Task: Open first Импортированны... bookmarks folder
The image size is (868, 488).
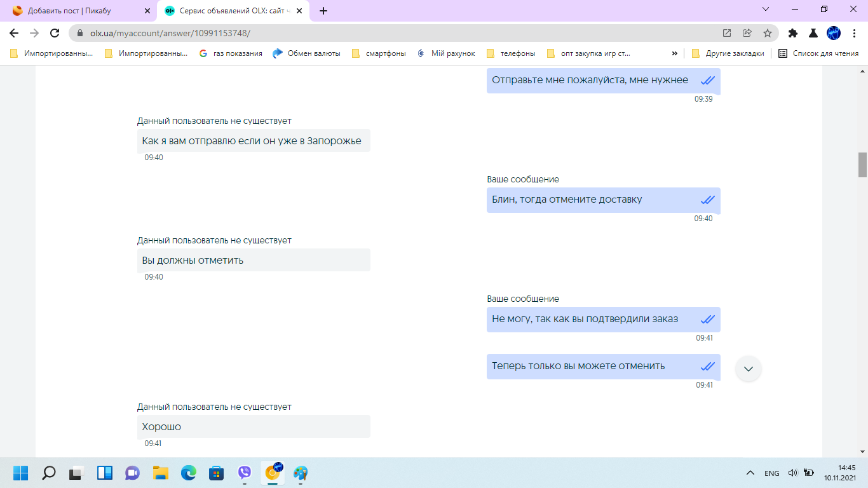Action: (x=52, y=53)
